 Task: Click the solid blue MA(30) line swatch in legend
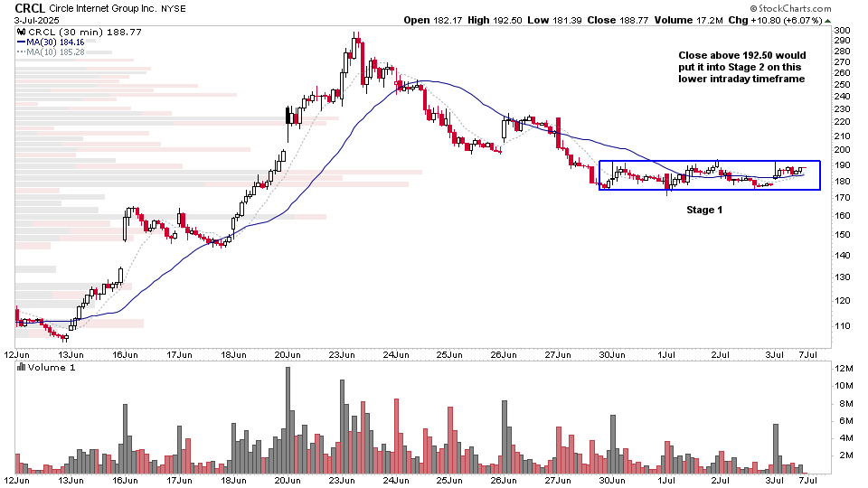(21, 42)
